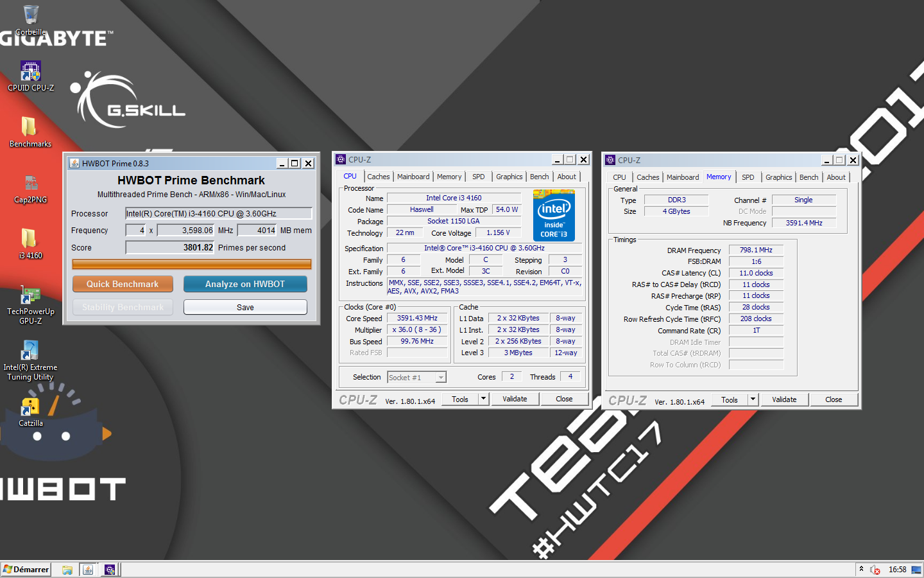The height and width of the screenshot is (578, 924).
Task: Click the Score field showing 3801.82
Action: pyautogui.click(x=169, y=247)
